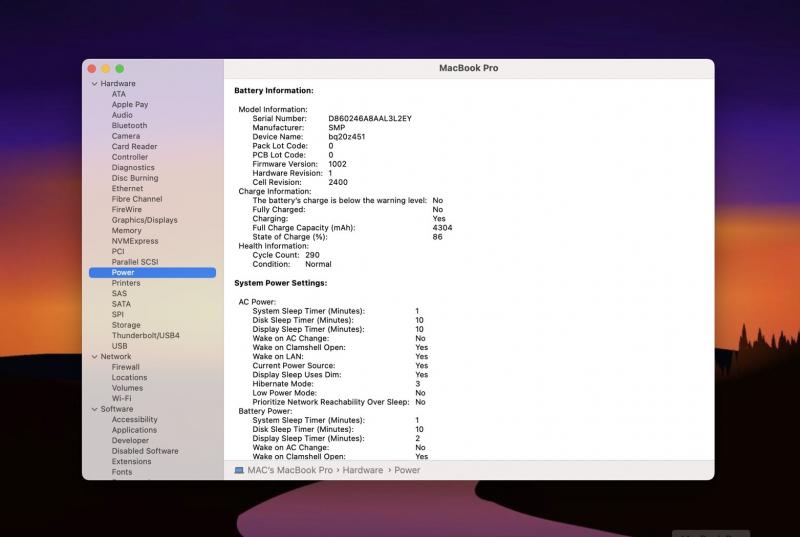Select SAS in the sidebar

pos(119,294)
